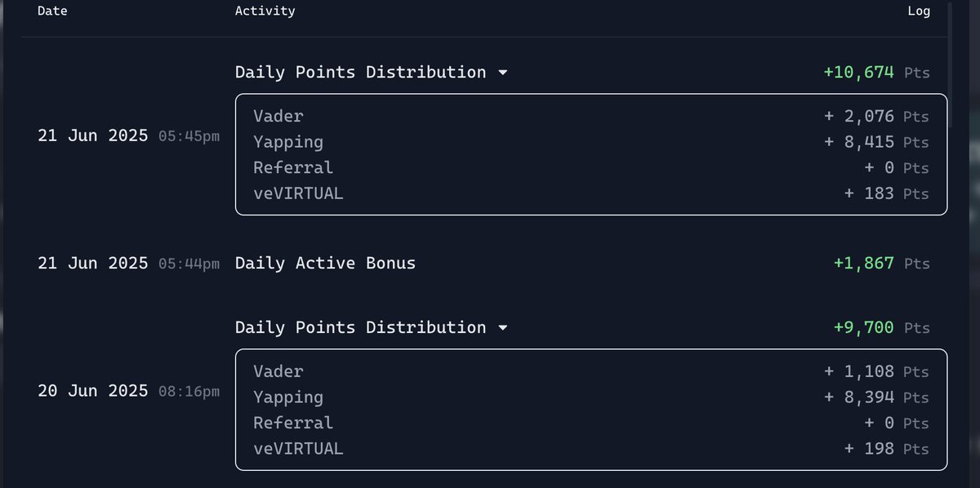The width and height of the screenshot is (980, 488).
Task: Click the +10,674 Pts total
Action: tap(876, 73)
